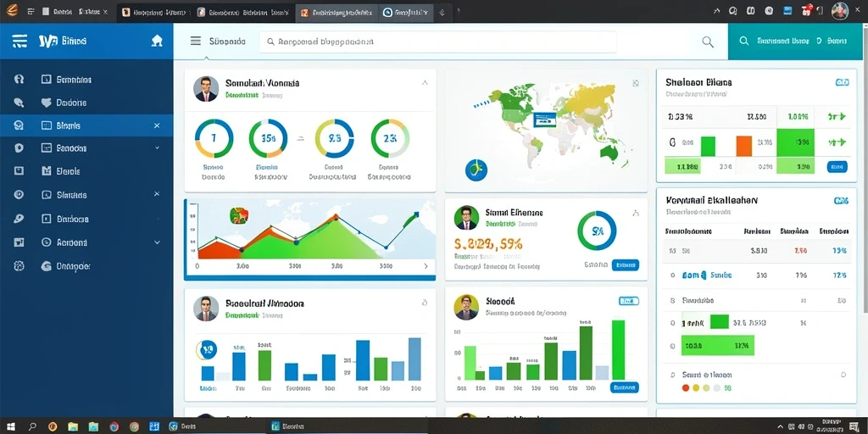This screenshot has height=434, width=868.
Task: Open the user profile avatar in top-right corner
Action: click(840, 10)
